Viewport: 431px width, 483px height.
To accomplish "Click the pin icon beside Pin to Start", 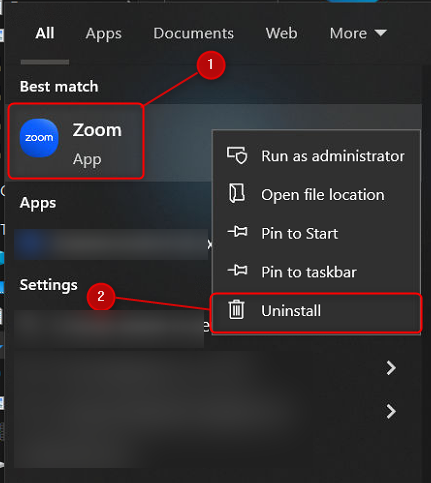I will (237, 232).
